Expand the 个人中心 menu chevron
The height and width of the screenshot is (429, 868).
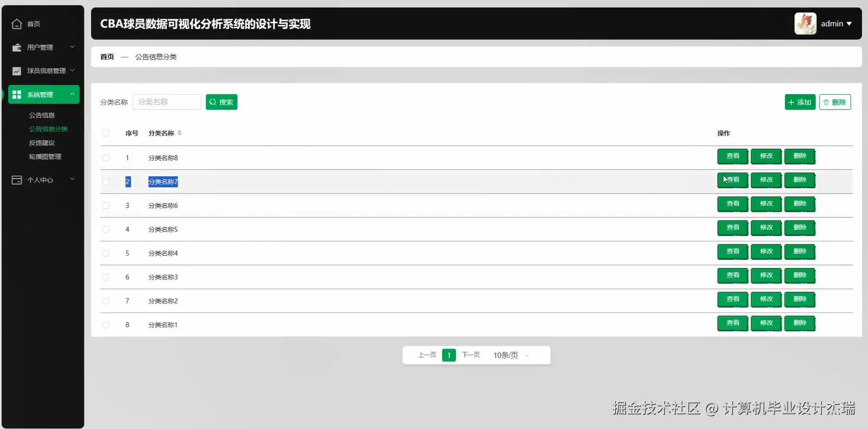72,179
